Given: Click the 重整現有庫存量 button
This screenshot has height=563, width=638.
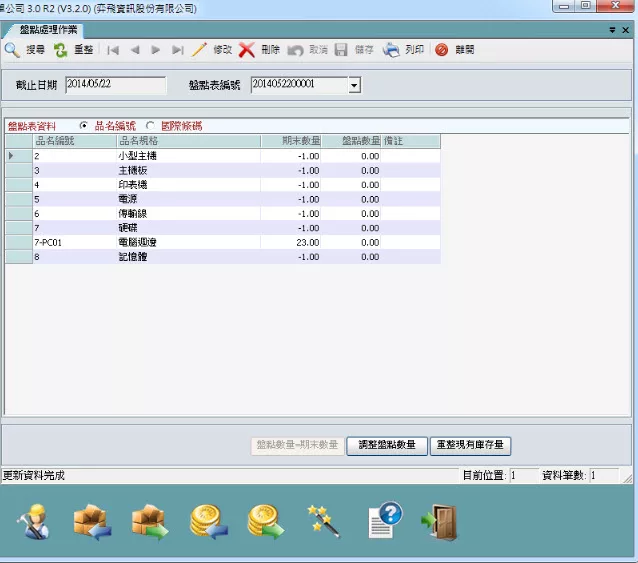Looking at the screenshot, I should [469, 445].
